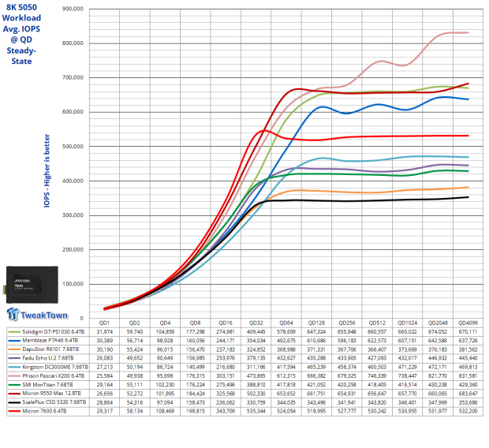
Task: Click SMI MonTitan value 429,360
Action: tap(468, 384)
